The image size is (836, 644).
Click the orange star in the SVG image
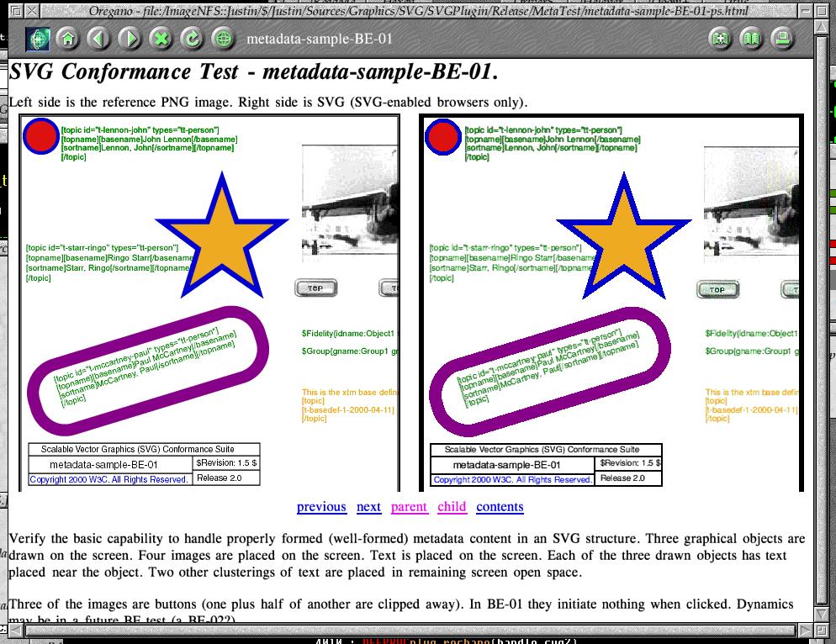pyautogui.click(x=623, y=239)
